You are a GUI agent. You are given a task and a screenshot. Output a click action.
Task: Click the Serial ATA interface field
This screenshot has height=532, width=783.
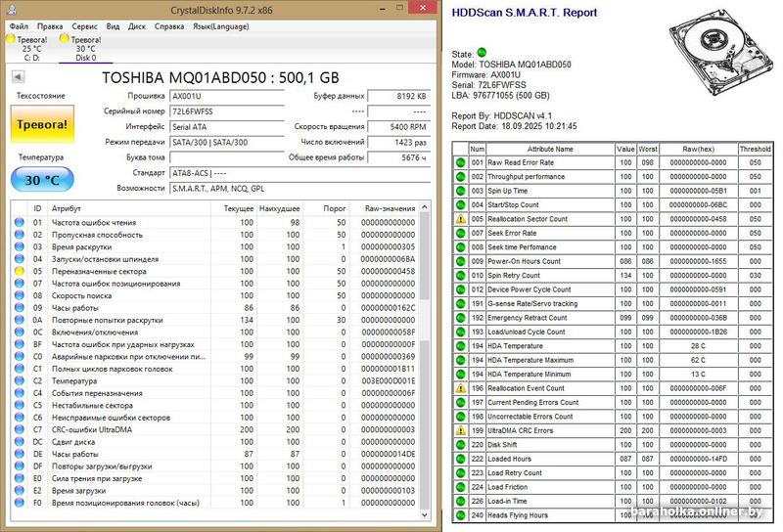coord(227,127)
